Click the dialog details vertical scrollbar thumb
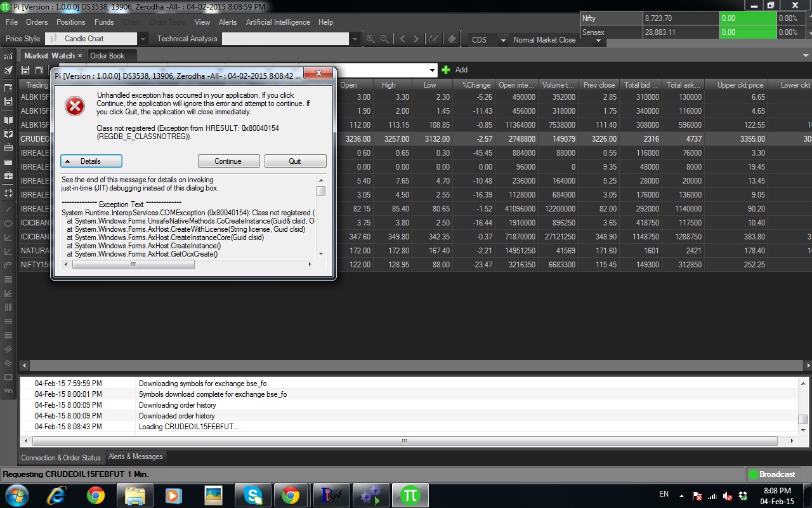812x508 pixels. tap(321, 190)
